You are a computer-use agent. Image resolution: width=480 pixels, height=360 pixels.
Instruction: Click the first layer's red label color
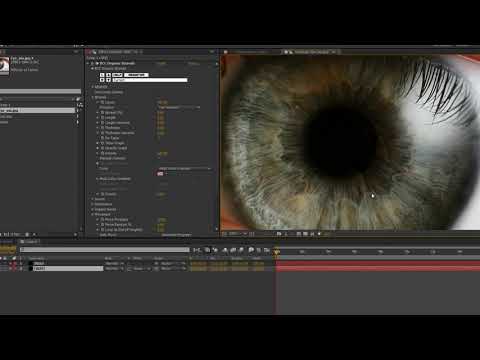pos(15,263)
